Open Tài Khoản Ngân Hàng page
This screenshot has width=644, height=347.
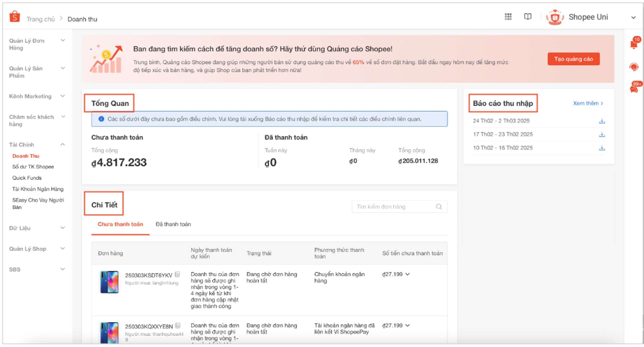pyautogui.click(x=38, y=189)
